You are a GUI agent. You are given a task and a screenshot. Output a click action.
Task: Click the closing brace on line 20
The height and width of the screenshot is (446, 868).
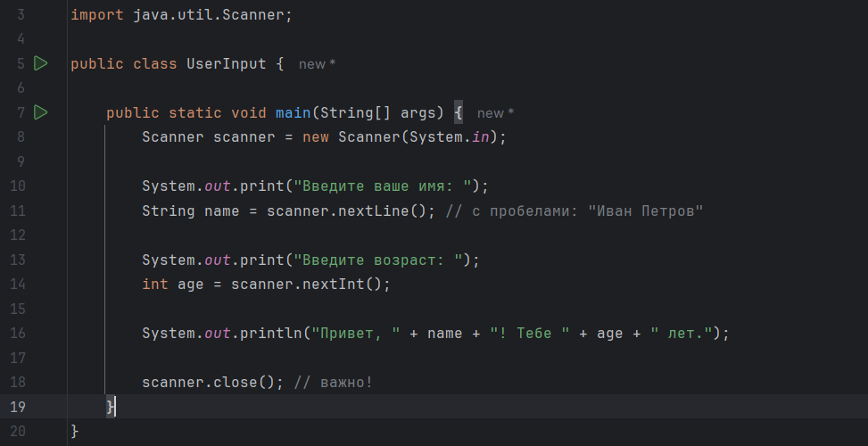tap(75, 432)
